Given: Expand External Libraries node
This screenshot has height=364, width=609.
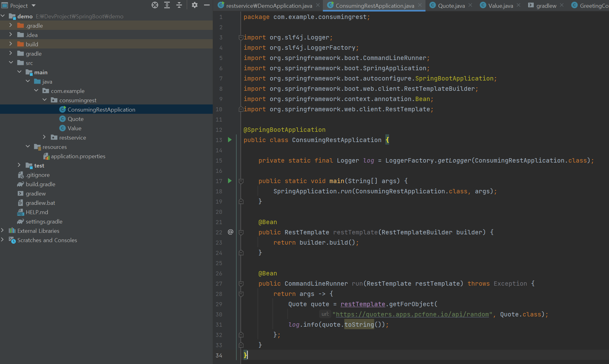Looking at the screenshot, I should tap(2, 230).
